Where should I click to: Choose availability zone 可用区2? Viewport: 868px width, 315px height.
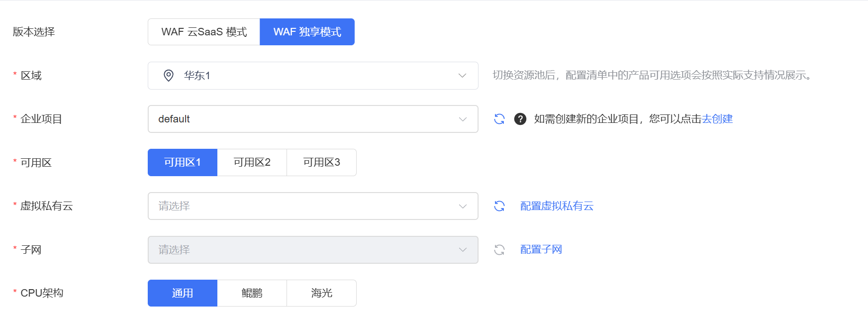pos(252,163)
